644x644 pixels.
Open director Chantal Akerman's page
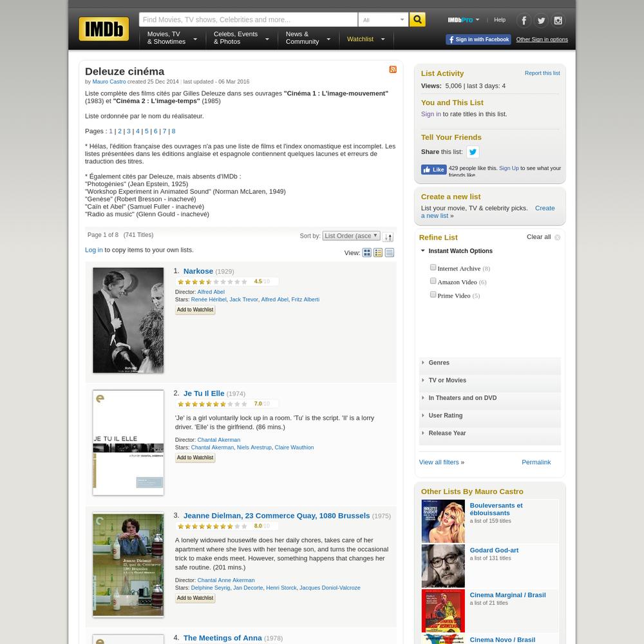[x=218, y=440]
